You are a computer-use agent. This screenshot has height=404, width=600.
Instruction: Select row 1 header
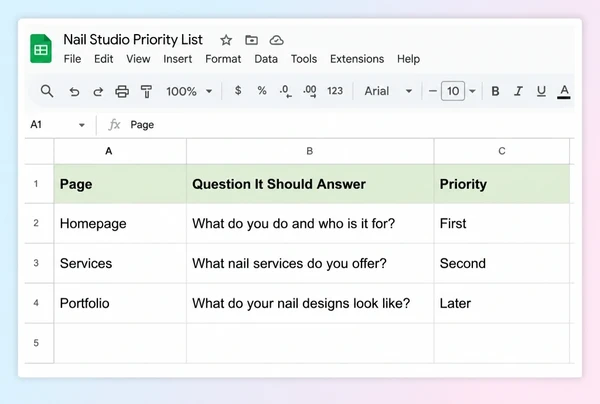39,184
